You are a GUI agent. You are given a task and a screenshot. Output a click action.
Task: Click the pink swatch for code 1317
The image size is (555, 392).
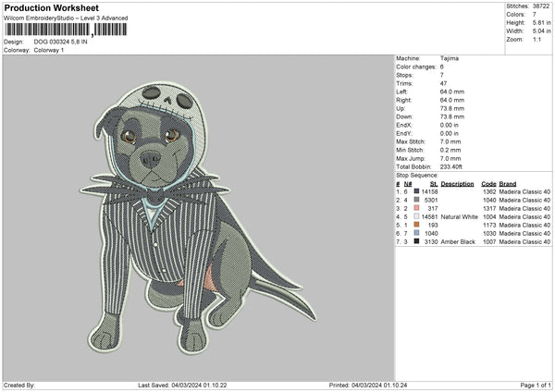[416, 208]
